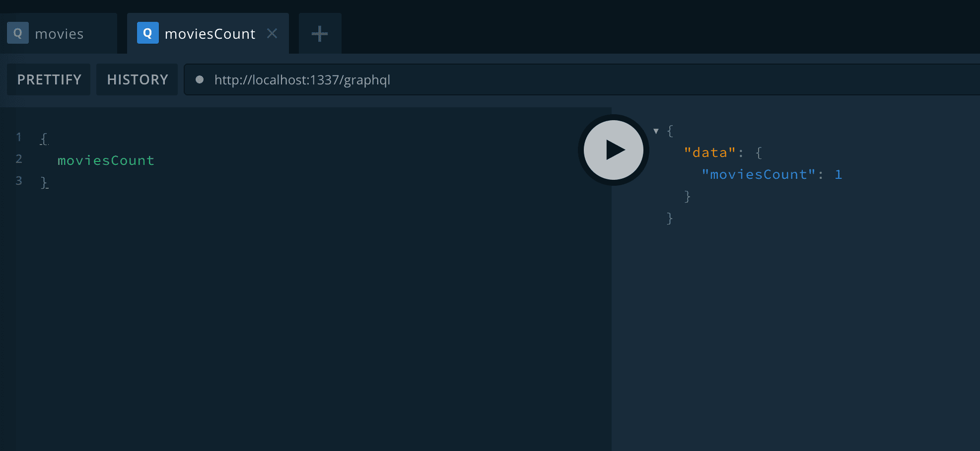Click the "moviesCount" key in response pane
980x451 pixels.
click(x=758, y=174)
